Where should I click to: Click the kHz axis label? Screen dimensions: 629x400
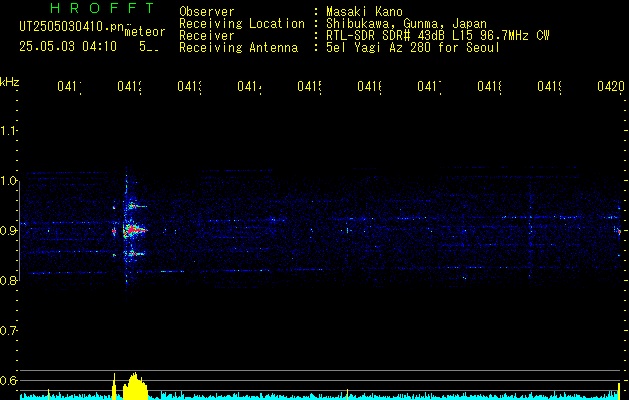(x=10, y=82)
